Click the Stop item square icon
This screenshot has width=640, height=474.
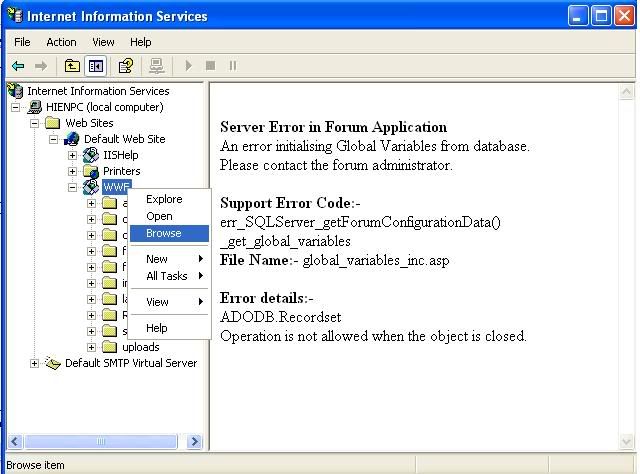210,66
